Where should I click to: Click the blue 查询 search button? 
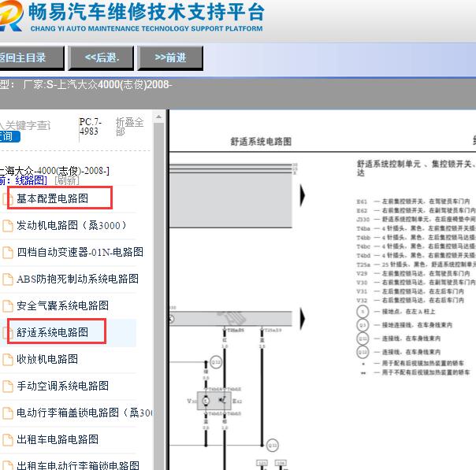[x=9, y=136]
